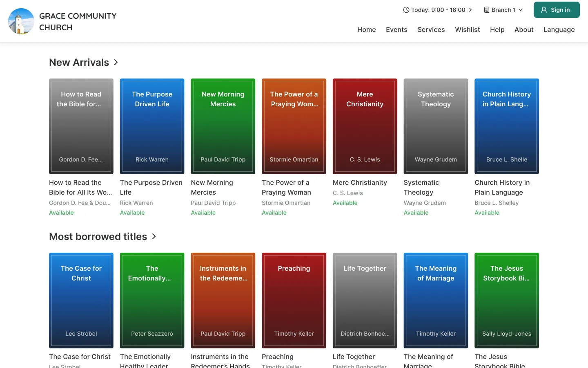Screen dimensions: 588x368
Task: Expand today's opening hours chevron
Action: (470, 10)
